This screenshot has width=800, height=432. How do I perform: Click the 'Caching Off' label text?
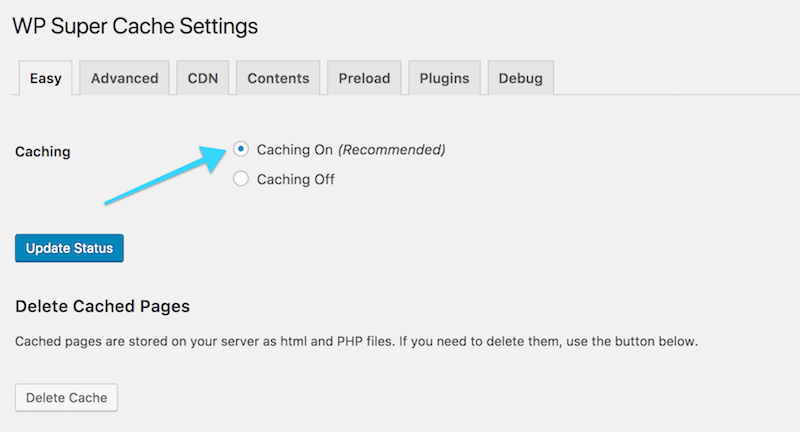[295, 180]
